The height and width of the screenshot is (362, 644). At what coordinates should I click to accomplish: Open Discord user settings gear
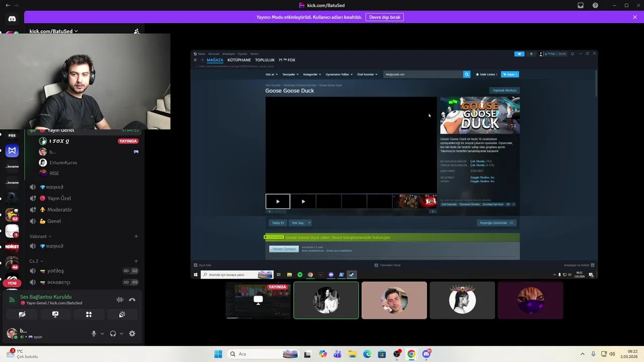tap(132, 333)
